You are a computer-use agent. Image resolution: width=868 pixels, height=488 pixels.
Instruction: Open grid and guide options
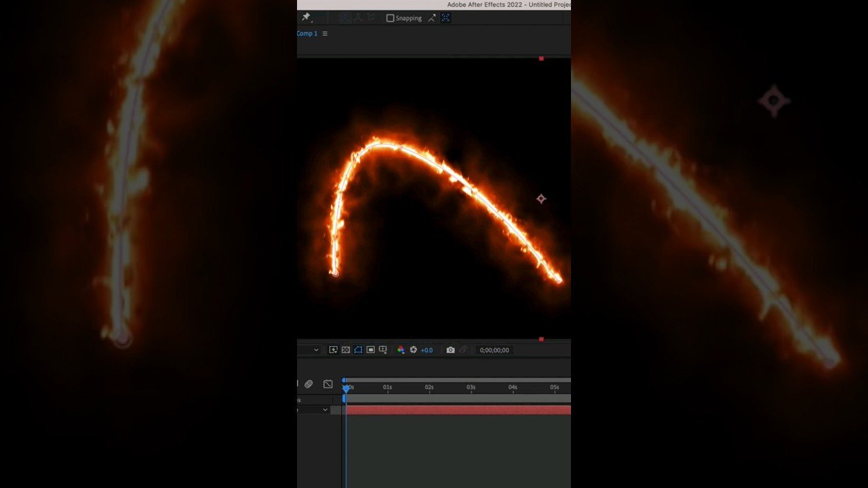(x=383, y=350)
